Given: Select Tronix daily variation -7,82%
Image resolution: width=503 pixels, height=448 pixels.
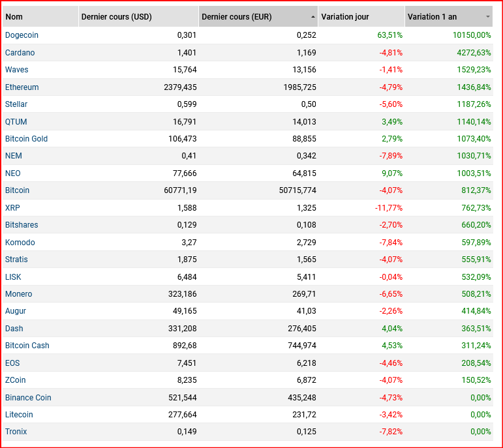Looking at the screenshot, I should pyautogui.click(x=391, y=432).
